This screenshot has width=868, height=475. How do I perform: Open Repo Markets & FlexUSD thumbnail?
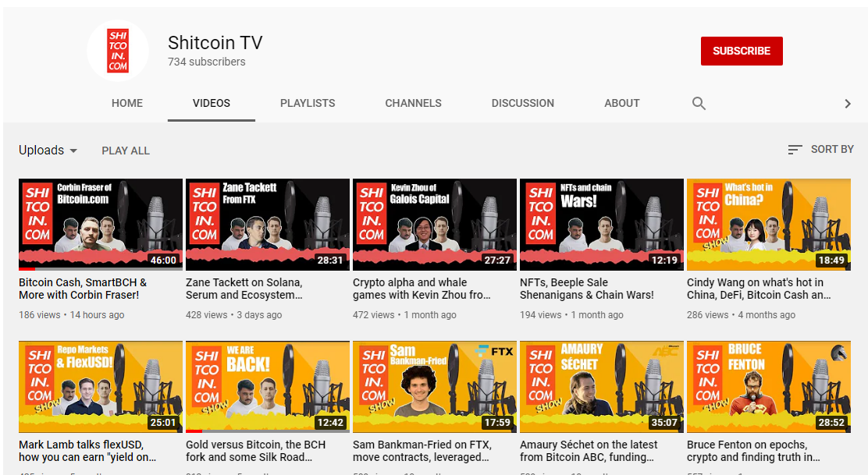[101, 387]
